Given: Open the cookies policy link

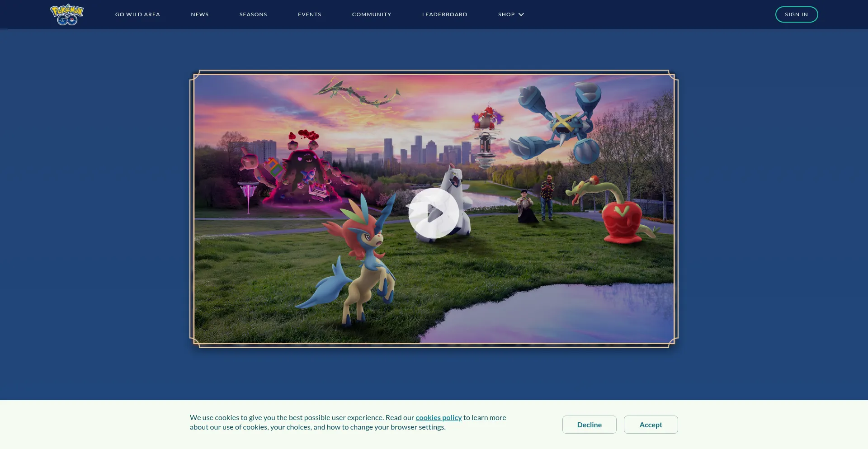Looking at the screenshot, I should pyautogui.click(x=439, y=417).
